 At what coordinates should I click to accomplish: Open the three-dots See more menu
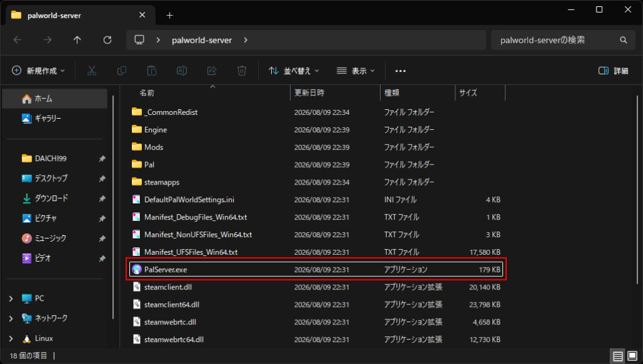(x=400, y=71)
